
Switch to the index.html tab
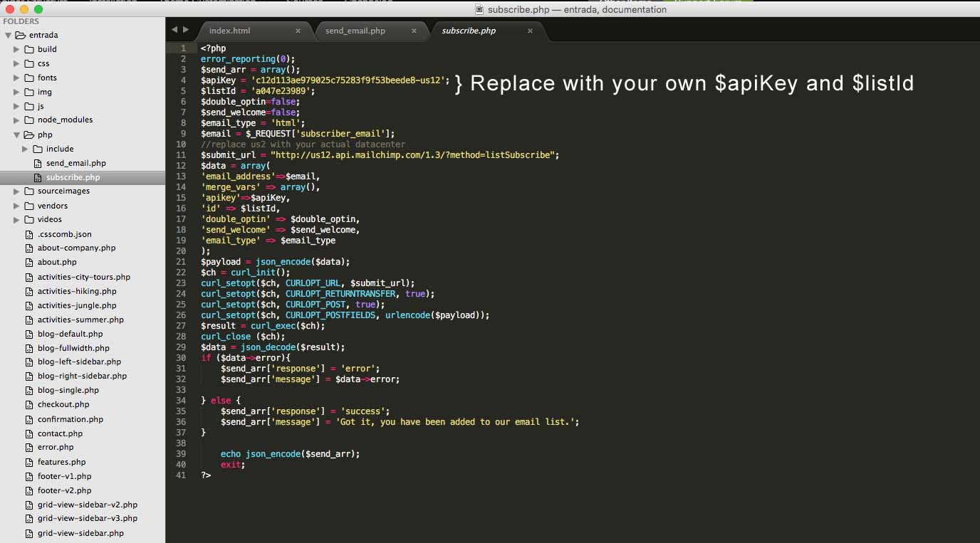coord(229,31)
